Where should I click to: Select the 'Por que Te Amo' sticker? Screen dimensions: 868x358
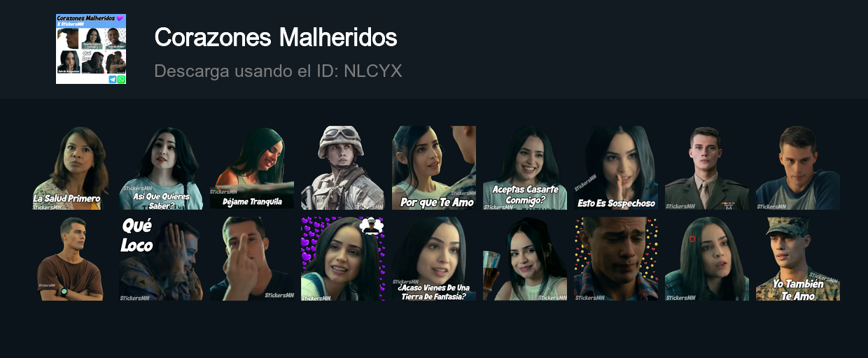tap(434, 168)
